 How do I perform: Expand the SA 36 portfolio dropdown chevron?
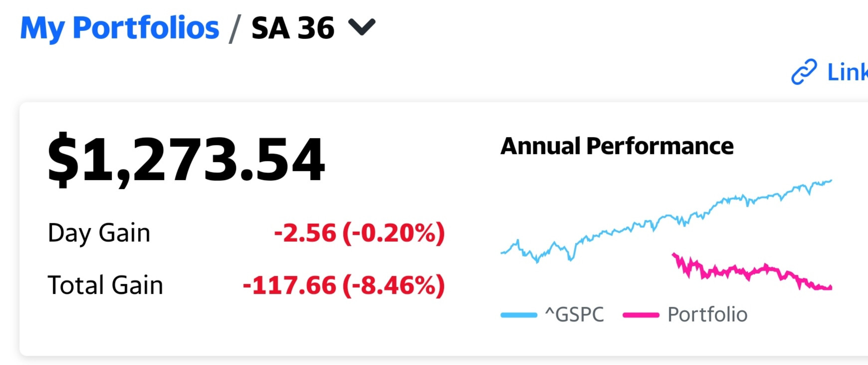[x=362, y=27]
